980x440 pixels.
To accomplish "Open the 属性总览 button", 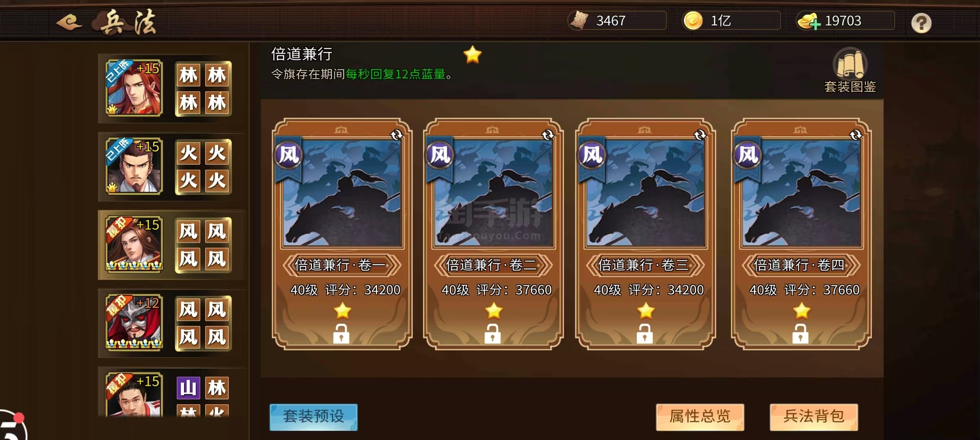I will [700, 417].
